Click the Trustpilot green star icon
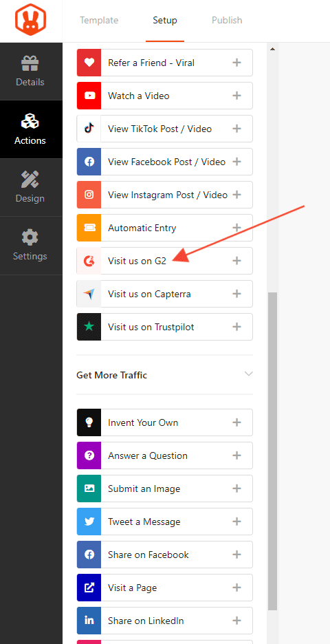Image resolution: width=330 pixels, height=644 pixels. (89, 327)
